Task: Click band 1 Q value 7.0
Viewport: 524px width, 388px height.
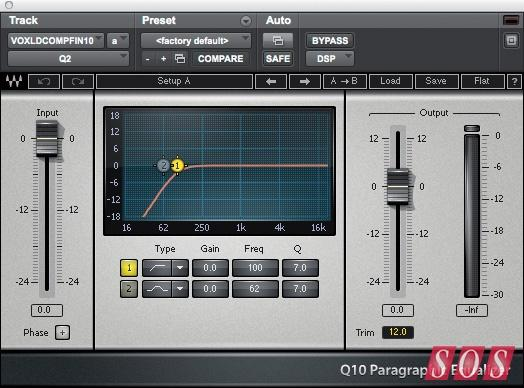Action: [300, 268]
